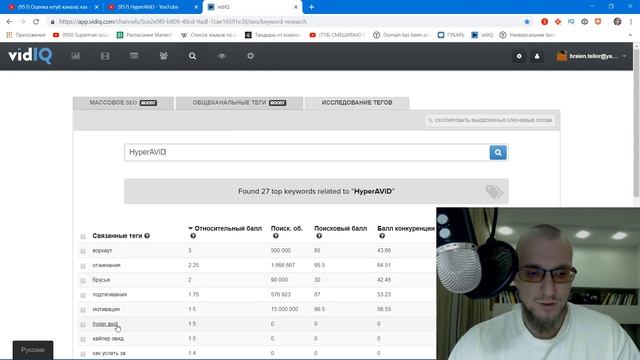Click the Поисковый балл column header
Viewport: 640px width, 360px height.
(x=340, y=229)
